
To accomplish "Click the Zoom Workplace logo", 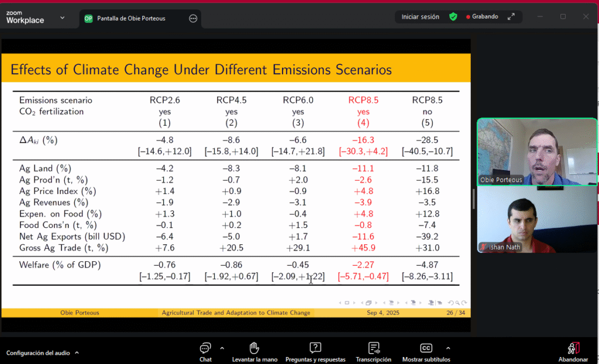I will 25,18.
